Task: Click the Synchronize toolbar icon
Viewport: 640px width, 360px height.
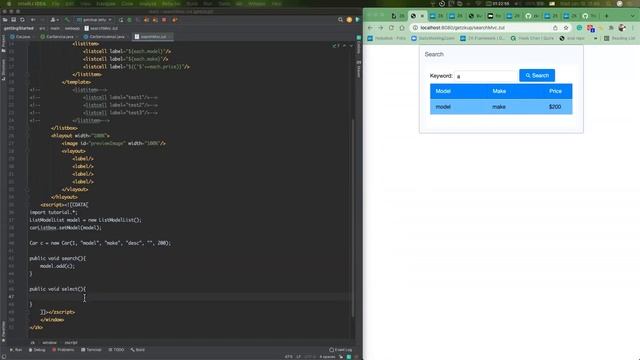Action: 22,20
